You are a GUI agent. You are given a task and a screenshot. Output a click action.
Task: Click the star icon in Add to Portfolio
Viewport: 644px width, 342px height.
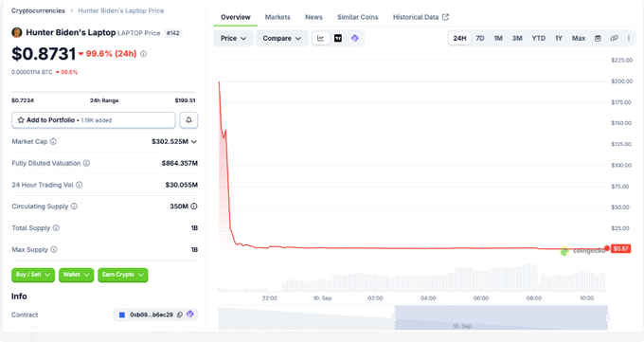[x=21, y=120]
